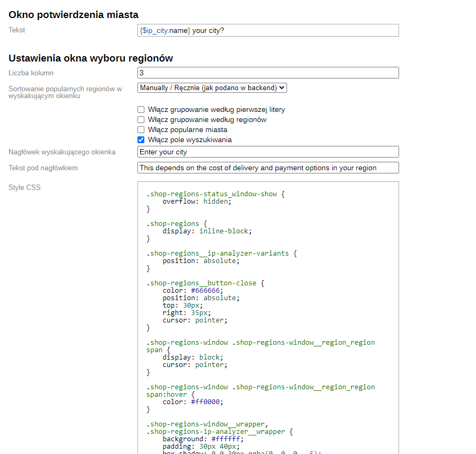
Task: Click the .shop-regions__ip-analyzer-variants selector line
Action: click(221, 254)
